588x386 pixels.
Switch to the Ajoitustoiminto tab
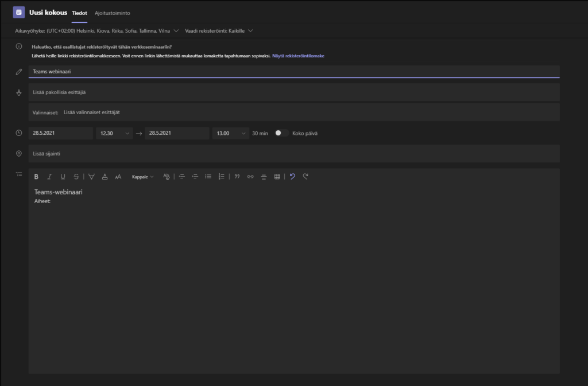coord(113,13)
